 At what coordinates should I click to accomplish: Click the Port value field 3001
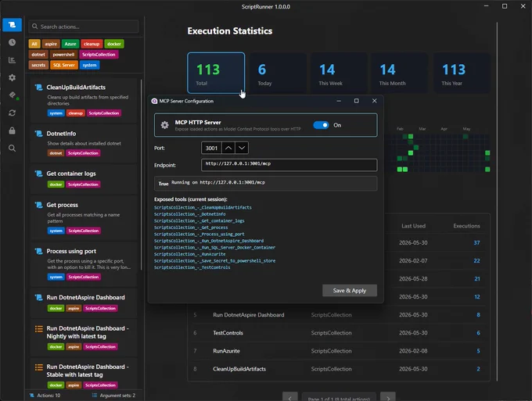[211, 149]
